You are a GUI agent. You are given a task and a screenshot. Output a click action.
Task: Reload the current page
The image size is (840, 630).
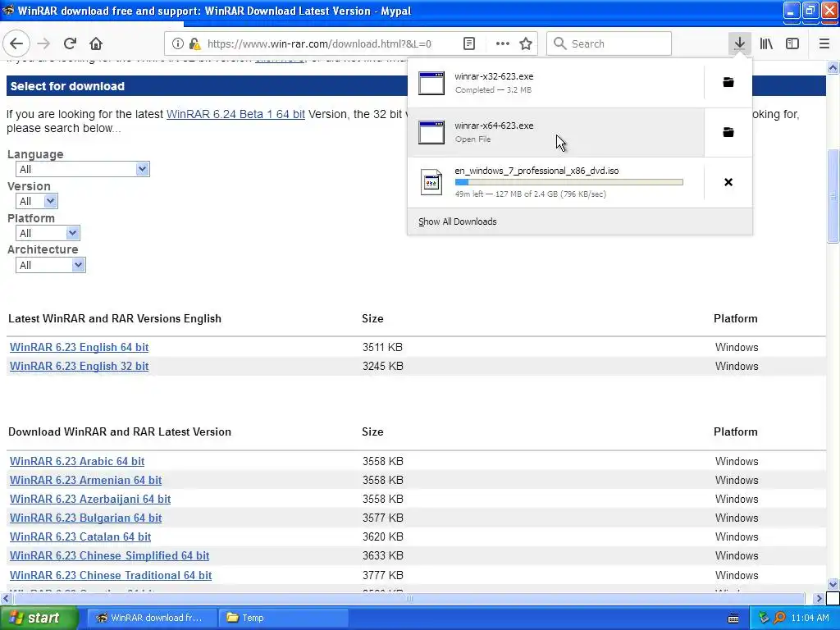(x=70, y=43)
